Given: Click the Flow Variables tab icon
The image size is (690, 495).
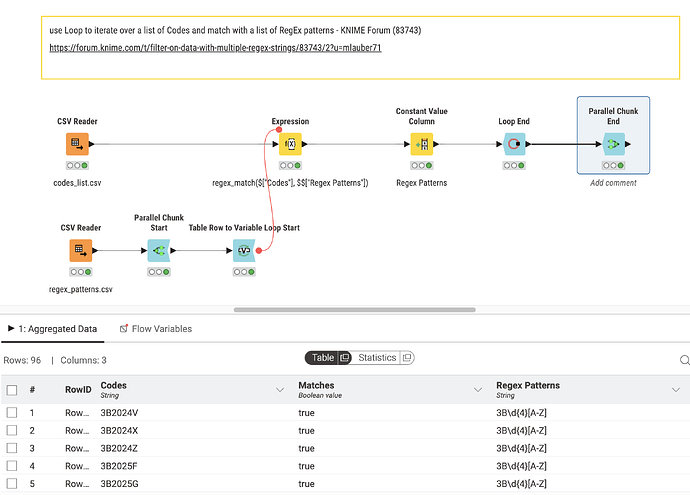Looking at the screenshot, I should [x=124, y=329].
